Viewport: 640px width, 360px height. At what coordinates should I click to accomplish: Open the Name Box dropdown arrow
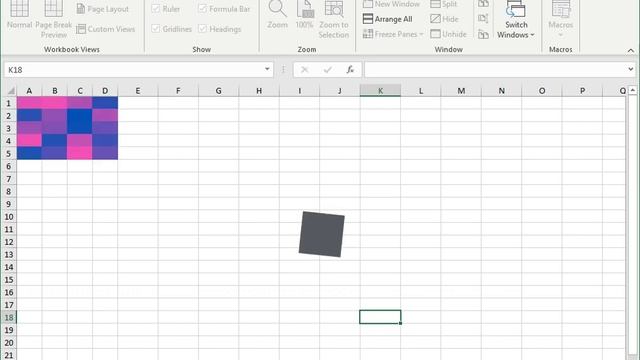coord(267,69)
